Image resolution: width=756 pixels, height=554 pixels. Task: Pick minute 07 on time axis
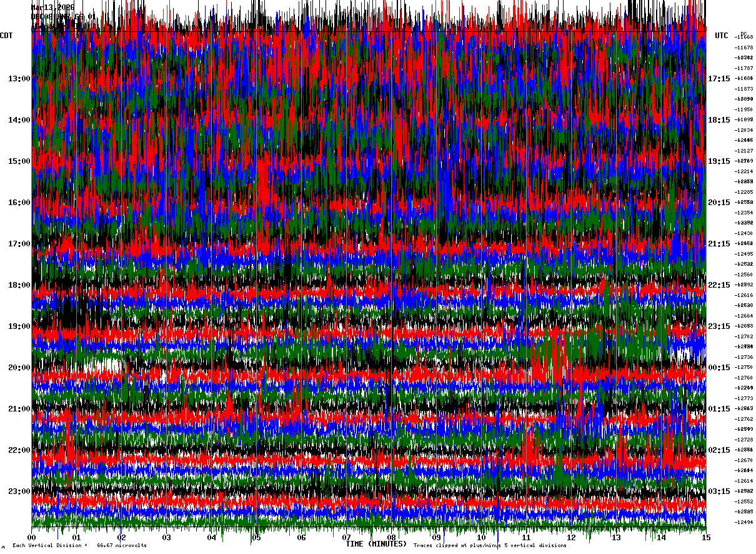[x=347, y=537]
